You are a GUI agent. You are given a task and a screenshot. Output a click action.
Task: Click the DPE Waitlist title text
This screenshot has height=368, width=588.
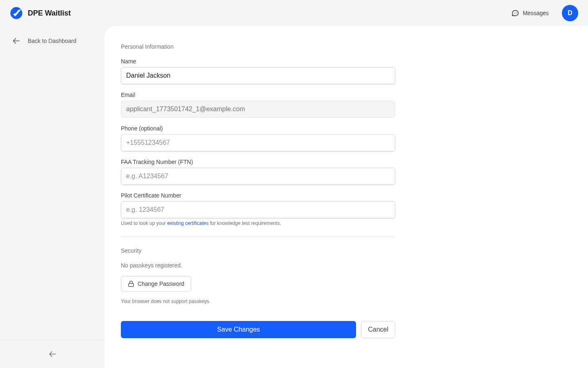point(49,13)
